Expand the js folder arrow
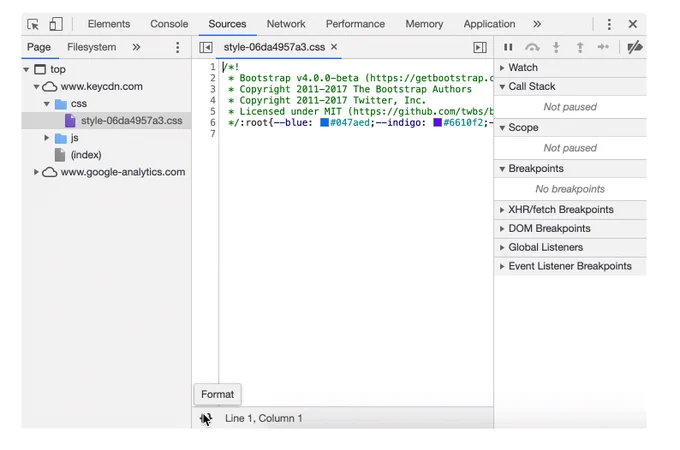 pyautogui.click(x=46, y=138)
